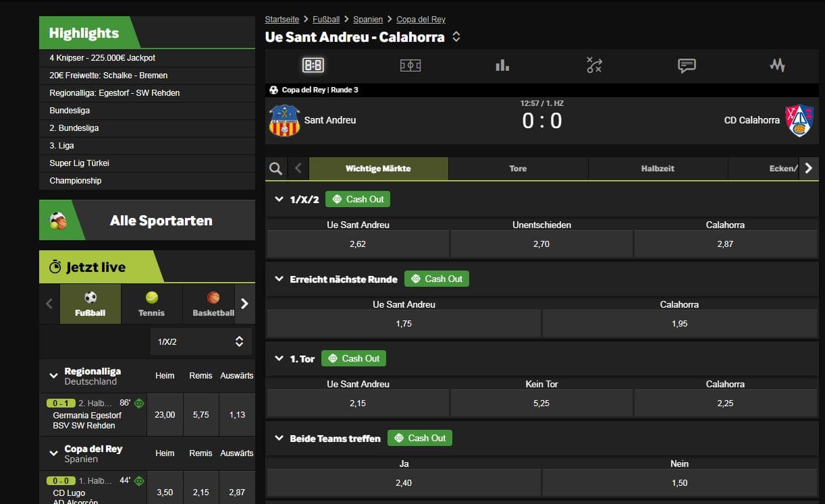Click Cash Out next to Beide Teams treffen

(420, 438)
